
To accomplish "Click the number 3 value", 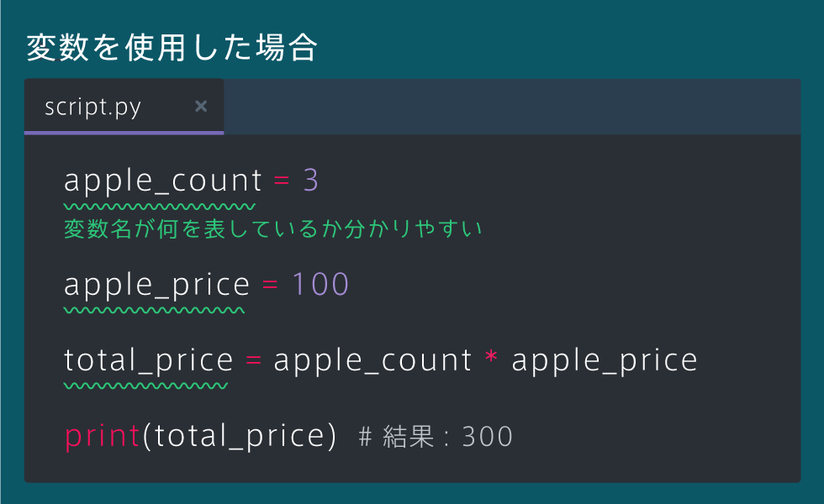I will point(310,180).
